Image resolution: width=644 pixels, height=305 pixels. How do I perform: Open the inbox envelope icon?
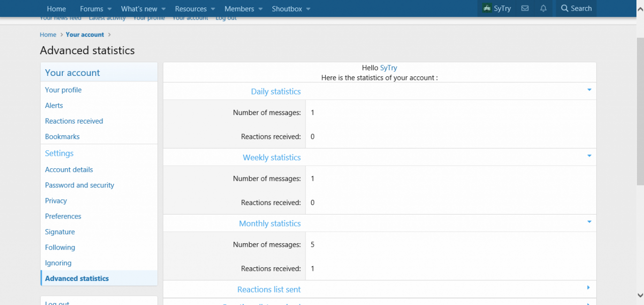525,9
